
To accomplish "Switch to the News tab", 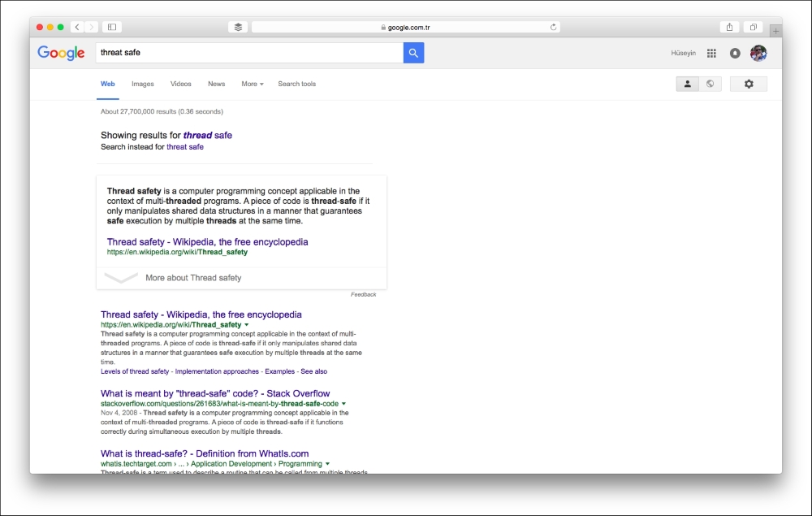I will point(217,84).
